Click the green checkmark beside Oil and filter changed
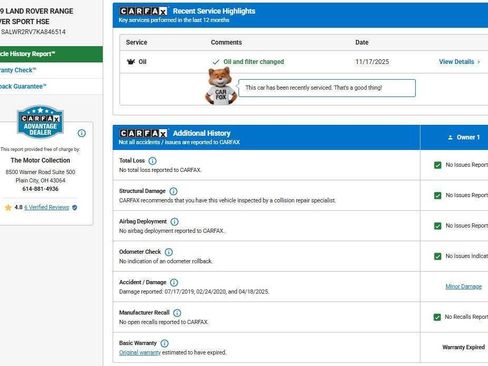This screenshot has height=366, width=488. tap(216, 62)
